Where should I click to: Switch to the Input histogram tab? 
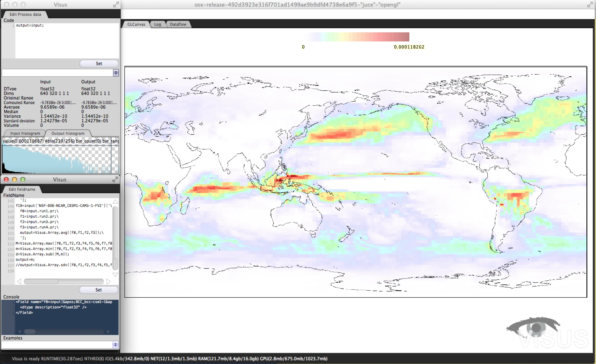click(25, 134)
